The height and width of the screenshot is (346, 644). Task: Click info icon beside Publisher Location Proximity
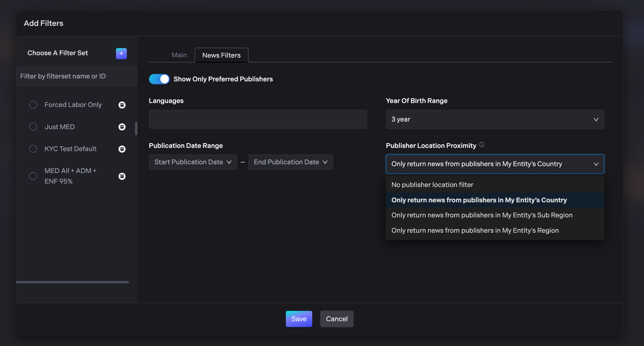pos(482,145)
